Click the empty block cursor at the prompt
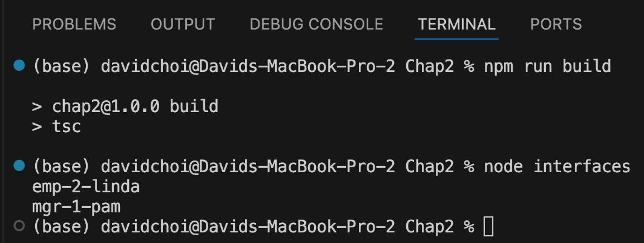Screen dimensions: 644x243 click(x=488, y=227)
